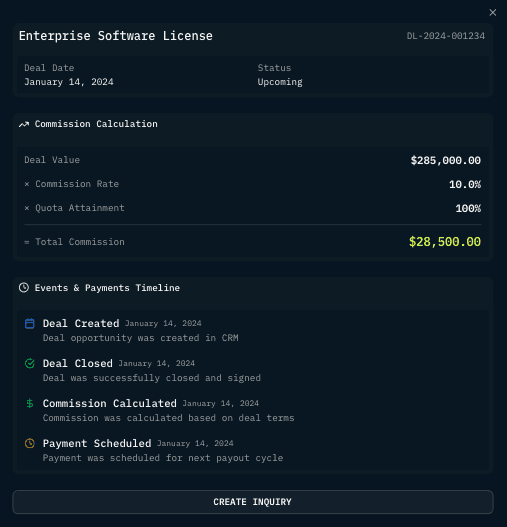This screenshot has height=527, width=507.
Task: Click the Events & Payments Timeline heading
Action: (107, 288)
